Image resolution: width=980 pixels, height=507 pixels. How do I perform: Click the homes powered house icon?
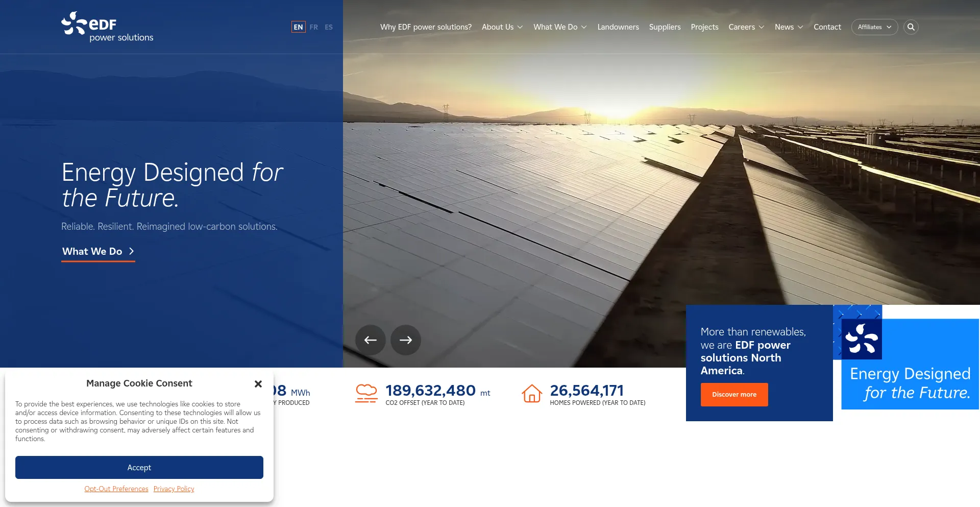tap(531, 394)
